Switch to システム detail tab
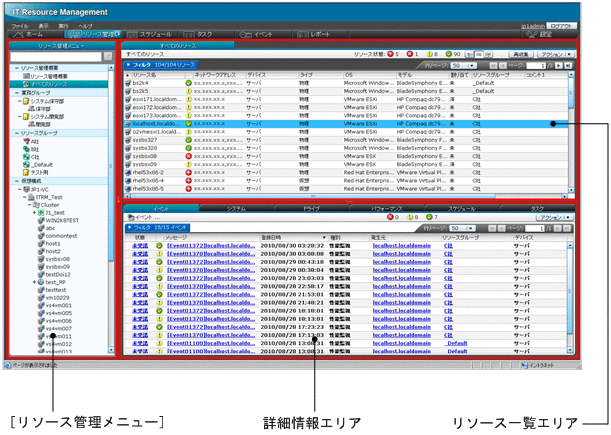Screen dimensions: 611x435 click(237, 209)
